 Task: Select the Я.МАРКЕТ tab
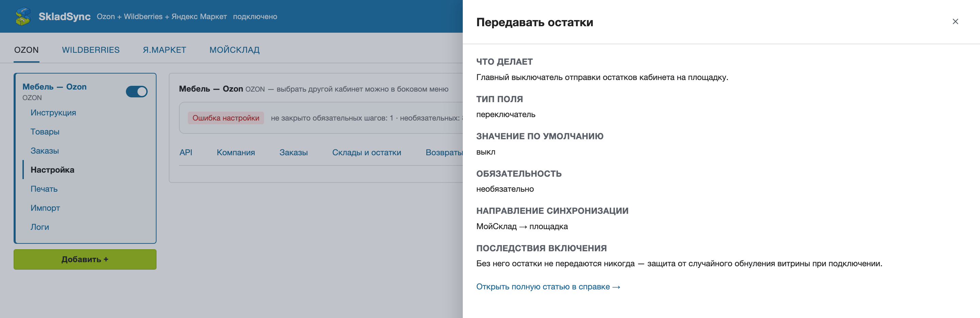point(164,50)
